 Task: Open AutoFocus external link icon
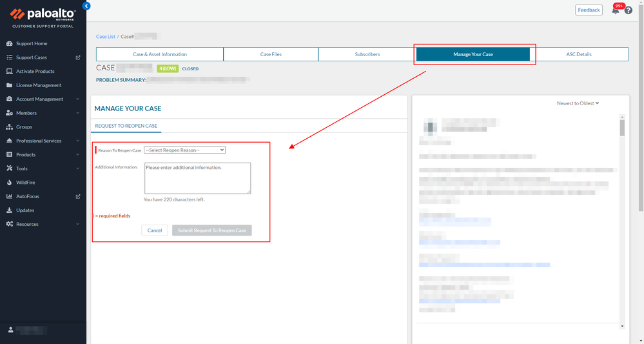pos(78,196)
